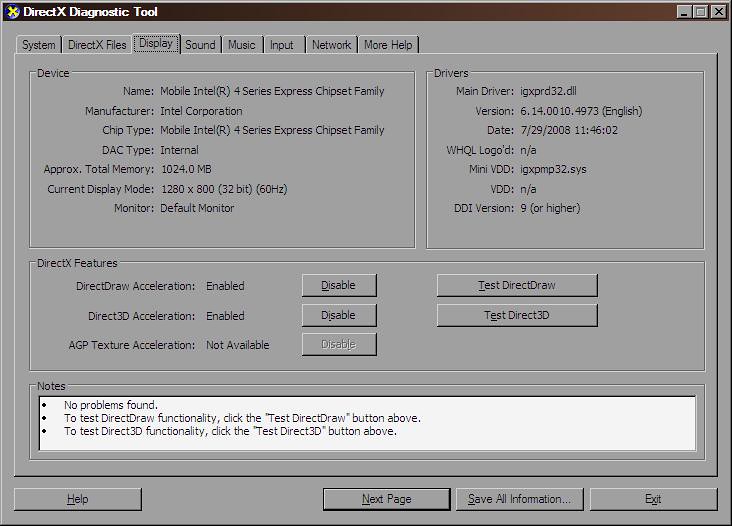Click the Notes text box

pyautogui.click(x=367, y=423)
